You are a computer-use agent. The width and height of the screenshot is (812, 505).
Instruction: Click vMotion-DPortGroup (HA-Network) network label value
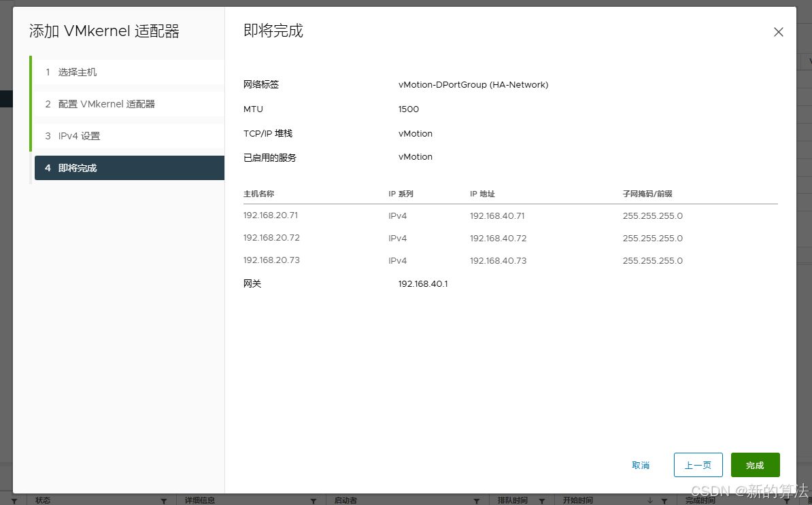[473, 84]
